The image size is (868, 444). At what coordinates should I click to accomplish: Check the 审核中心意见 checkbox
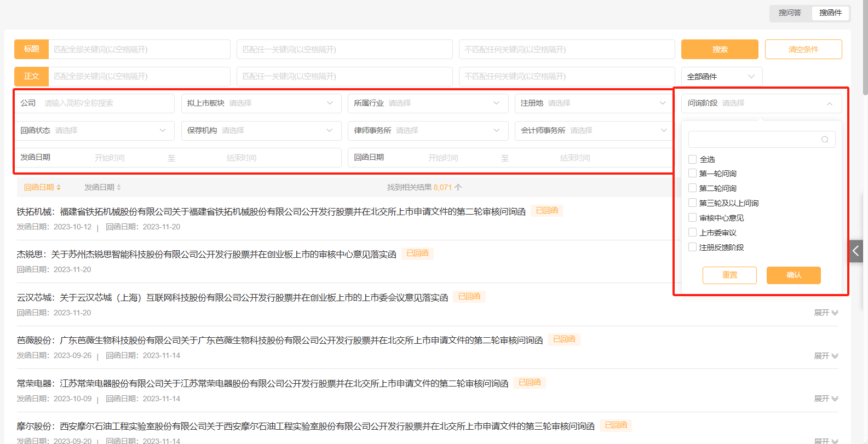692,218
